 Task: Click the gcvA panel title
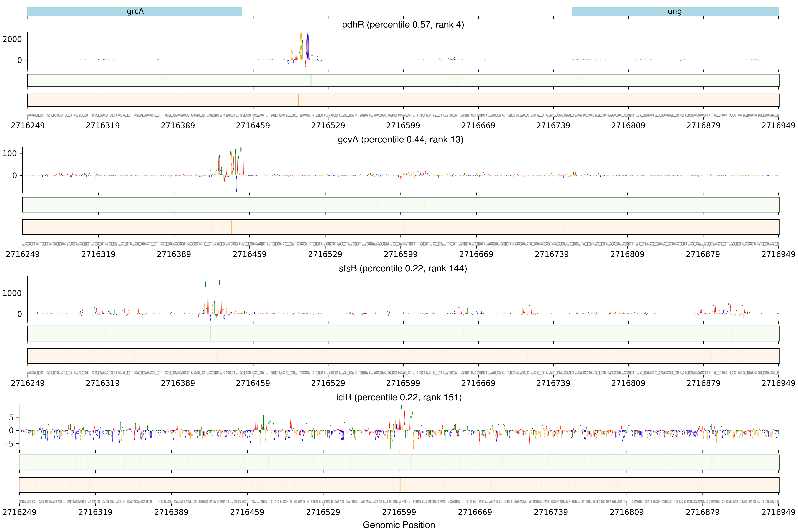point(400,139)
